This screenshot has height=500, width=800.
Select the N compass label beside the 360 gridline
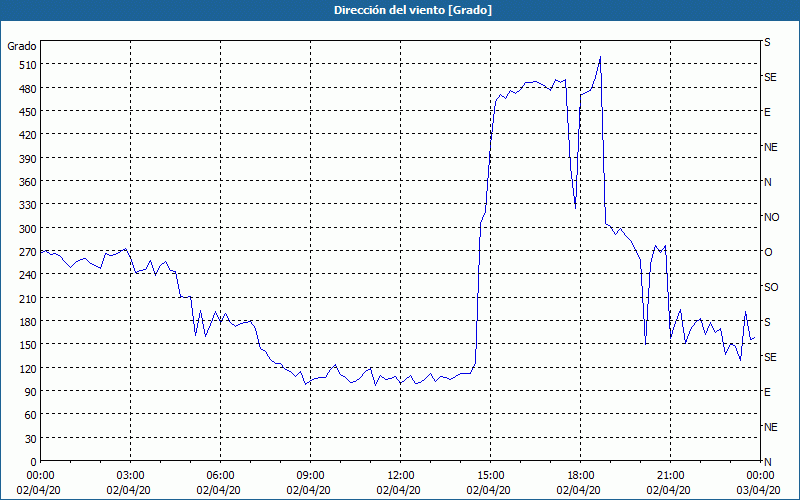[x=768, y=182]
